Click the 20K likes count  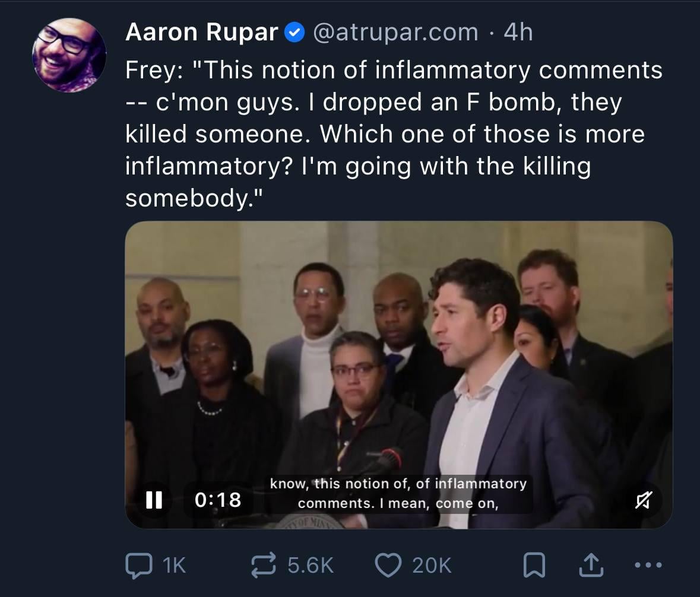point(432,565)
